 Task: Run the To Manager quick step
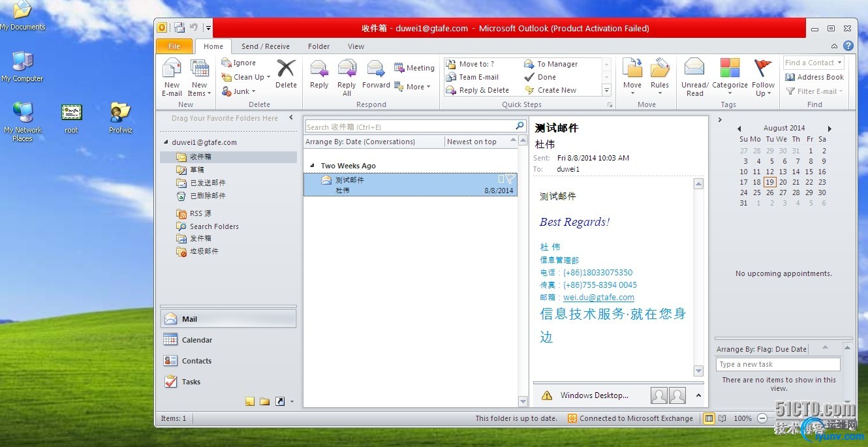(x=551, y=64)
